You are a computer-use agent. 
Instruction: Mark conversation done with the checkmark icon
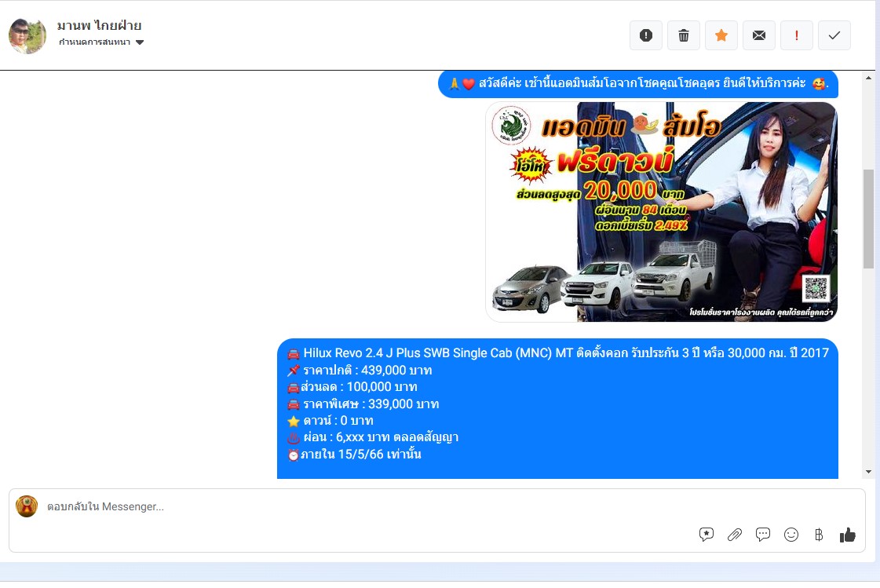click(834, 35)
